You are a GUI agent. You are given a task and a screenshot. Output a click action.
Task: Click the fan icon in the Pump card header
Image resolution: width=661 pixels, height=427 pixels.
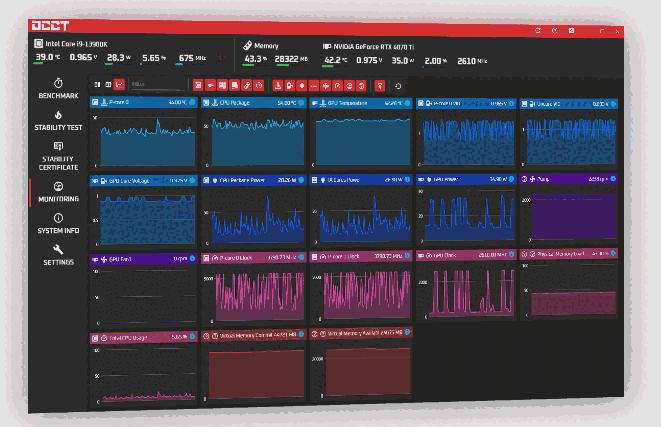(x=532, y=179)
